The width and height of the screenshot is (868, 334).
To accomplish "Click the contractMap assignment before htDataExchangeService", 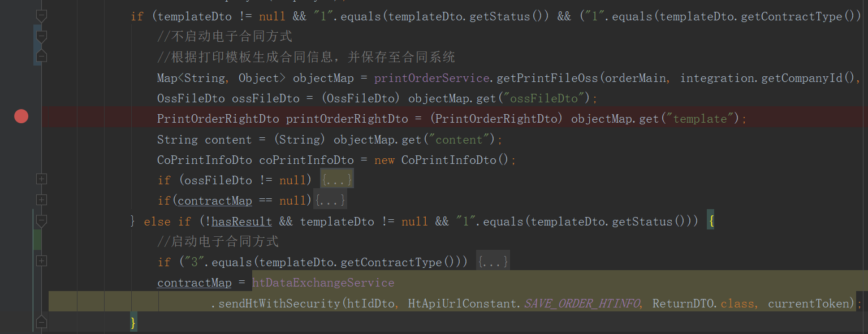I will pos(195,283).
